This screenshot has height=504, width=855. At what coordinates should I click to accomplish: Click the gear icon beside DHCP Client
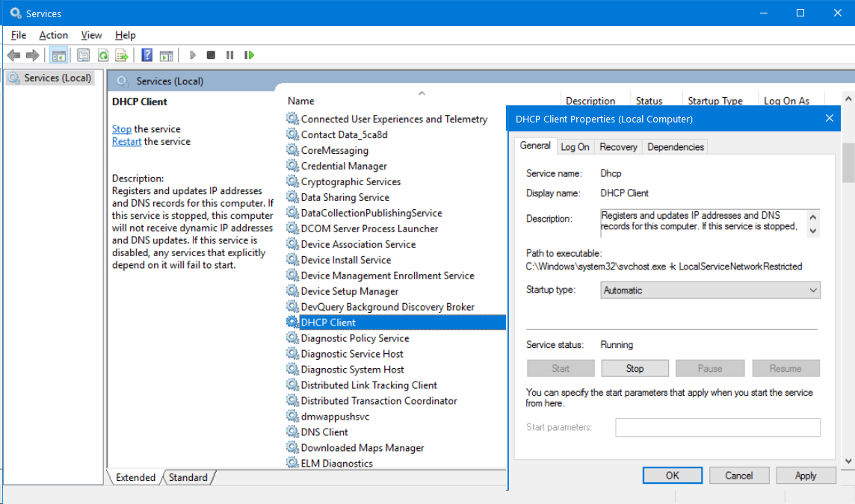(x=293, y=322)
